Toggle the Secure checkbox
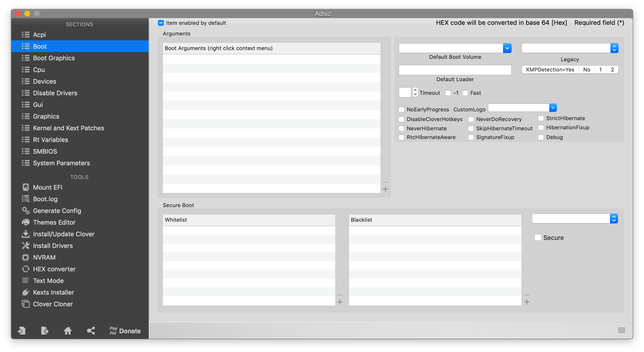The height and width of the screenshot is (352, 644). (x=538, y=237)
